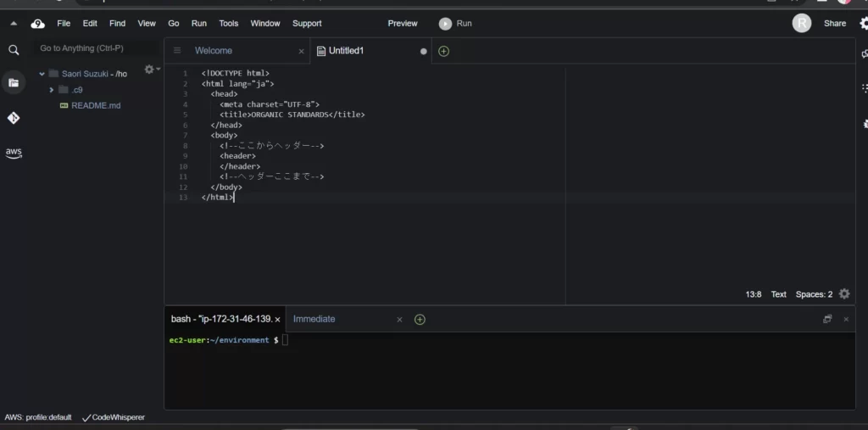Image resolution: width=868 pixels, height=430 pixels.
Task: Open the Find menu
Action: [x=117, y=23]
